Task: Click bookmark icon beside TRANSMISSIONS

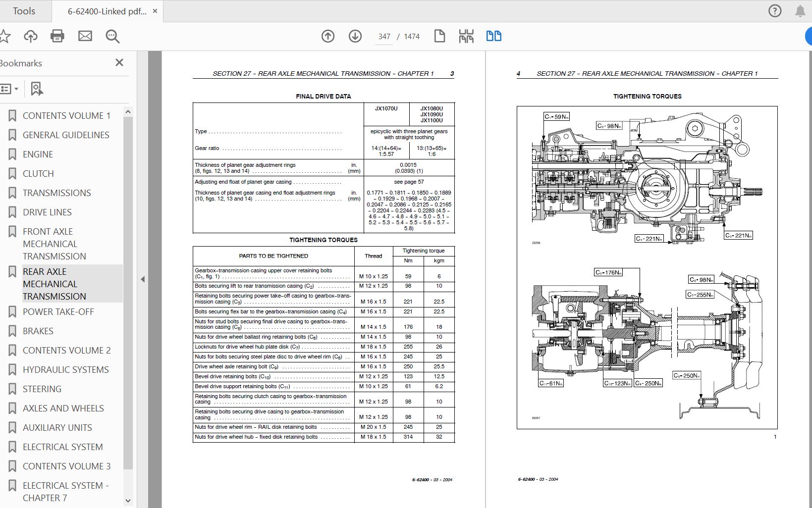Action: point(12,193)
